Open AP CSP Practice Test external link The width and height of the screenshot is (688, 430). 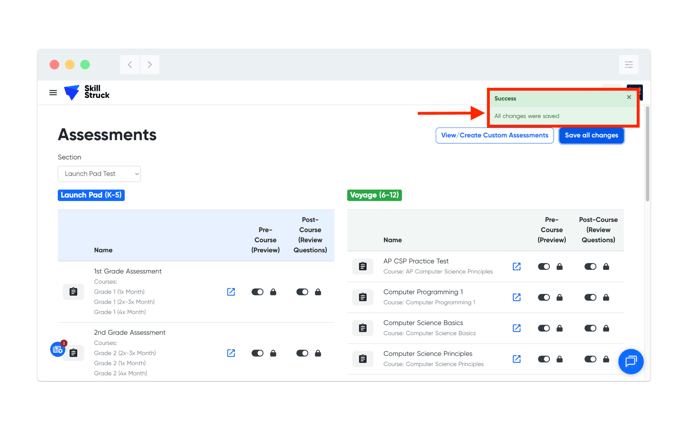point(516,267)
